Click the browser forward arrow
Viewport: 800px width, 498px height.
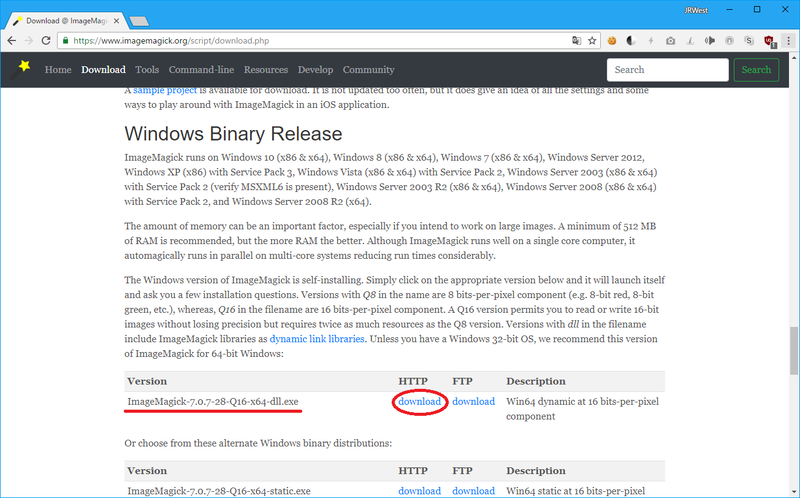coord(29,41)
